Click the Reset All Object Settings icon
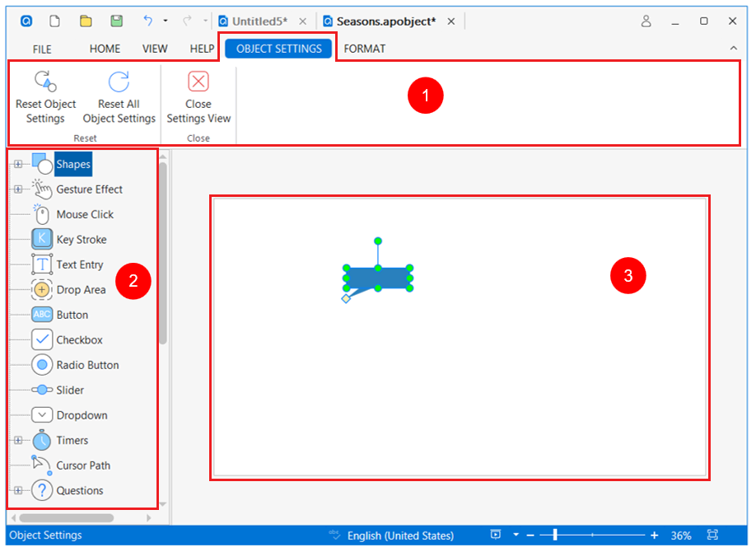The image size is (756, 552). [119, 81]
